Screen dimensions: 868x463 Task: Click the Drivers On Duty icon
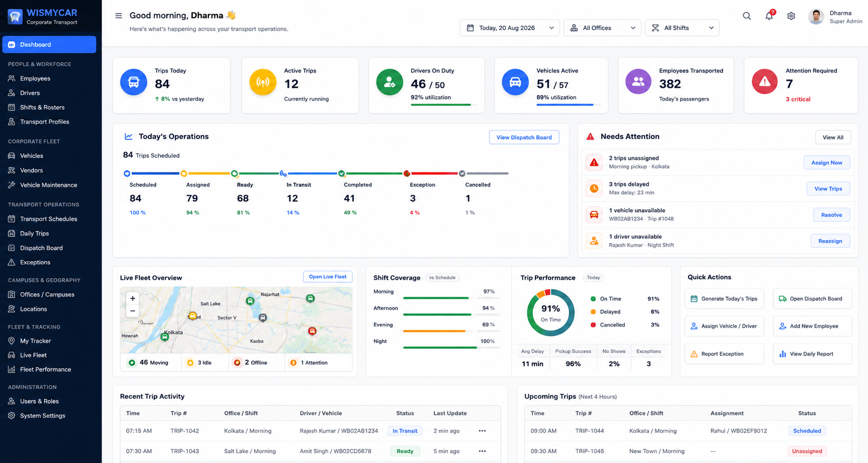pos(390,82)
